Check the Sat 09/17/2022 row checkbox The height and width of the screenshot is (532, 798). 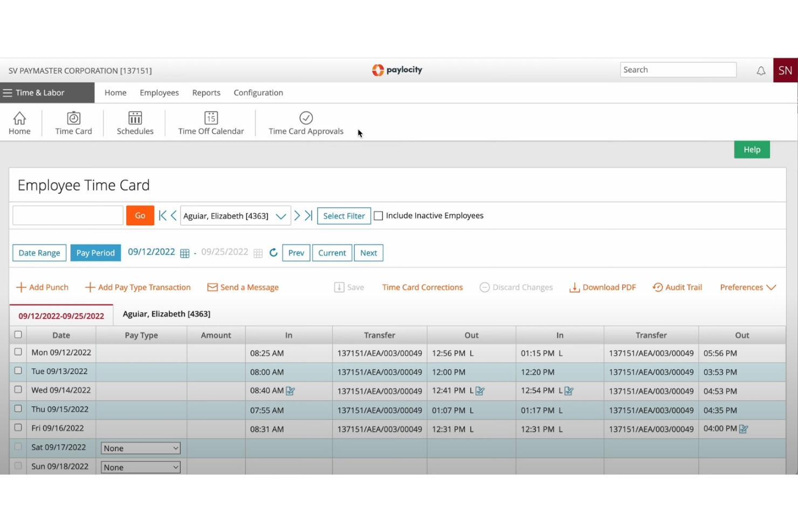point(18,447)
